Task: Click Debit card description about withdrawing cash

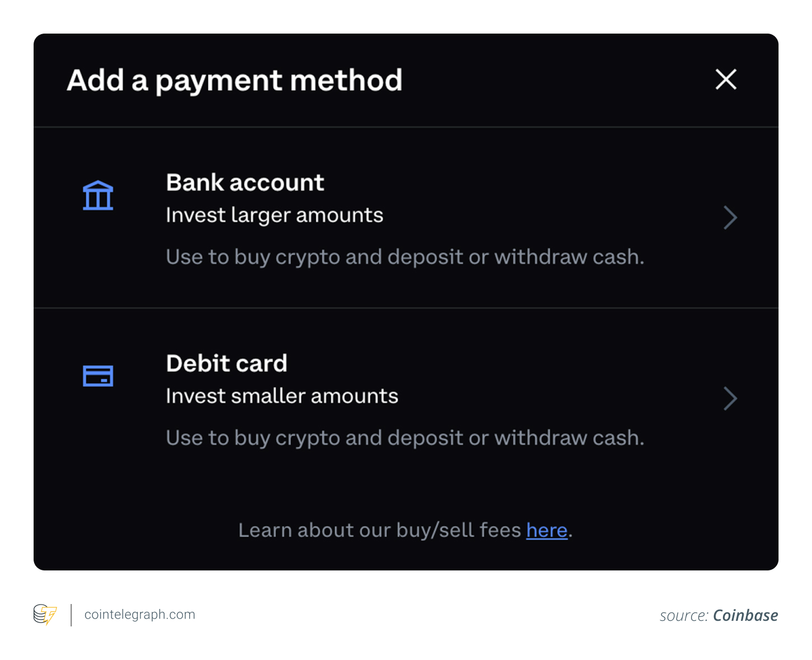Action: coord(405,438)
